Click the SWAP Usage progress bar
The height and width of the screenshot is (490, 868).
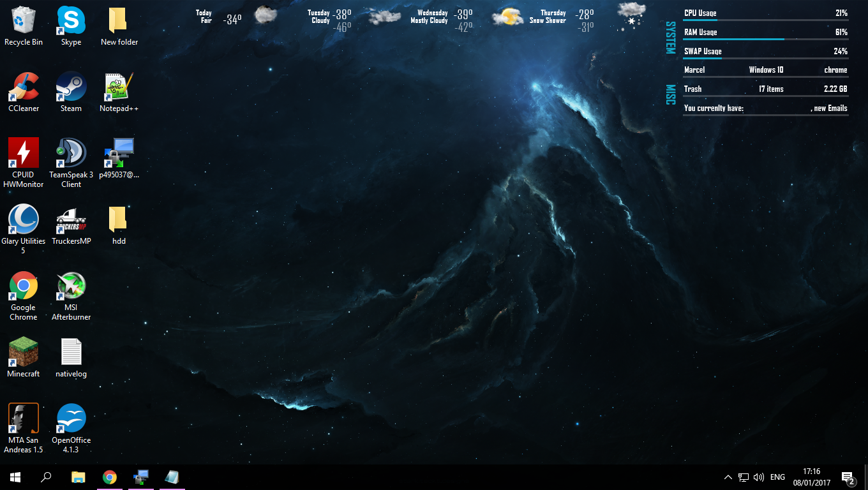(x=765, y=58)
